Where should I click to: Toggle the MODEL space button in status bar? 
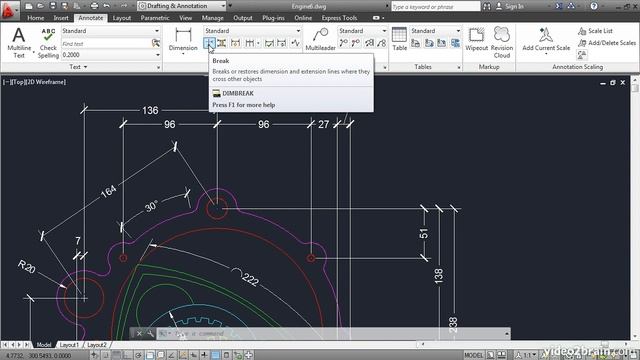pos(473,355)
